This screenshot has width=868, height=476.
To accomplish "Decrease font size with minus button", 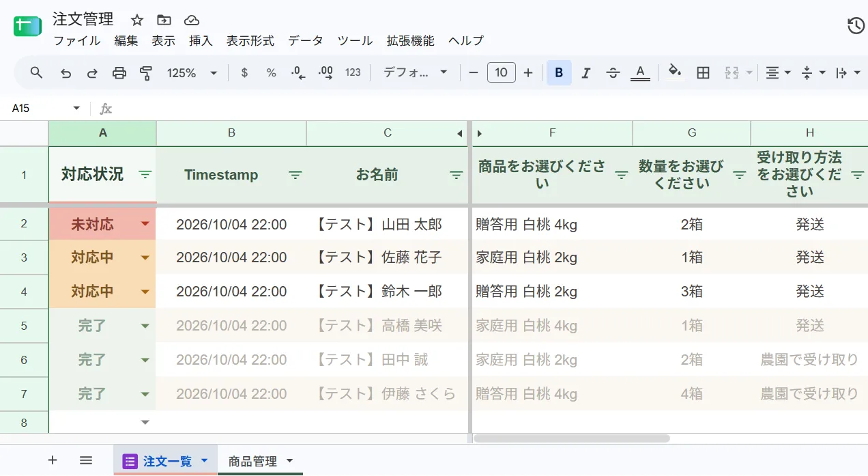I will click(x=474, y=73).
